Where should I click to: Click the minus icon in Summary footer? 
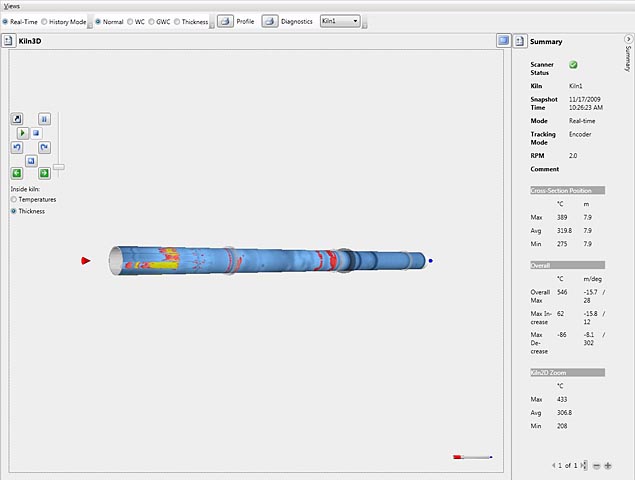click(596, 466)
